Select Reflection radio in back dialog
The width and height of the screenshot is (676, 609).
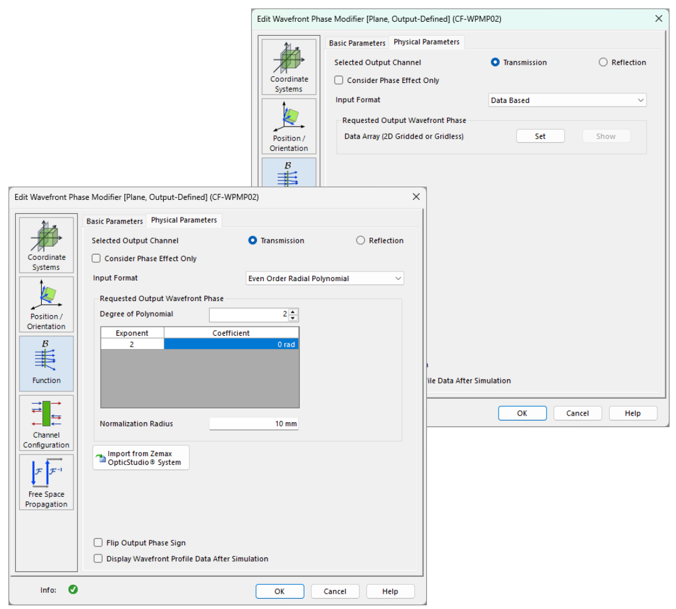(x=603, y=62)
